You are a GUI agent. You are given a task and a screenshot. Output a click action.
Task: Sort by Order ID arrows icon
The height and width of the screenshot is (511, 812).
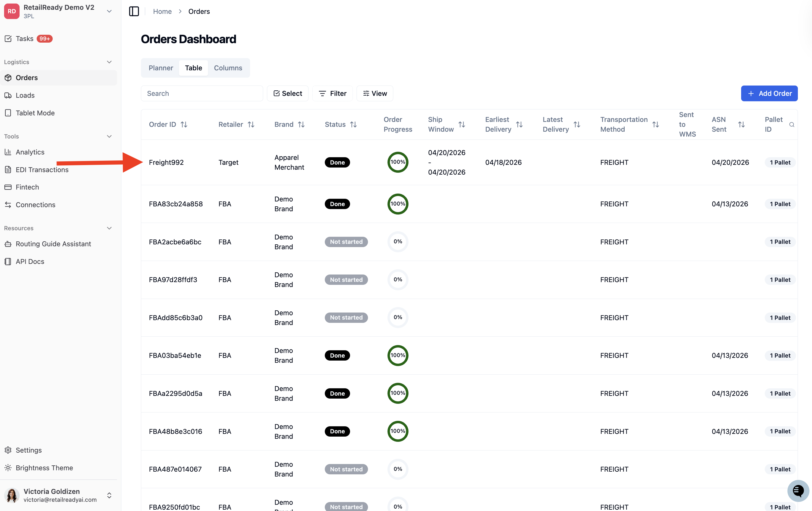click(184, 124)
